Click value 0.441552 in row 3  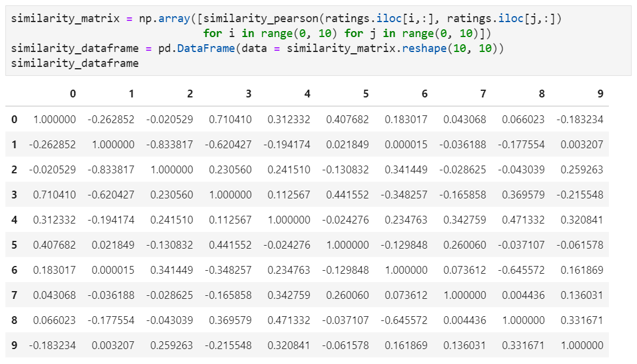(x=348, y=195)
